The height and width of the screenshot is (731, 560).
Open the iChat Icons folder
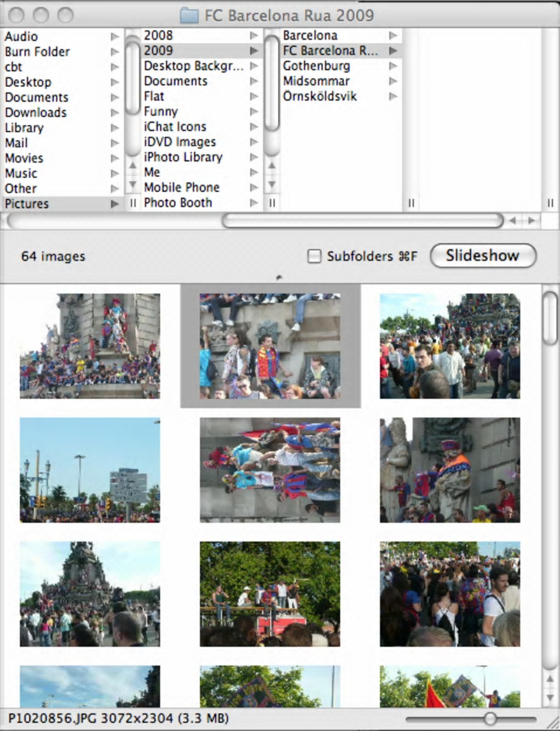[175, 127]
